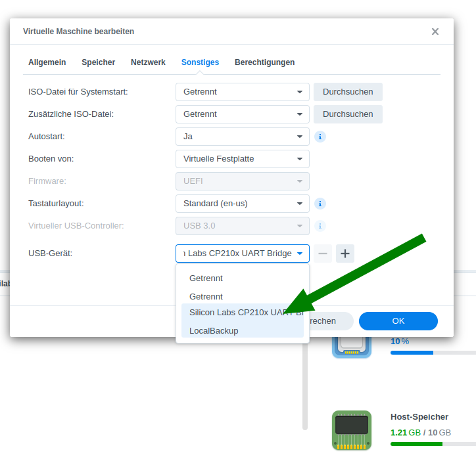This screenshot has height=465, width=476.
Task: Open the Speicher tab
Action: (98, 62)
